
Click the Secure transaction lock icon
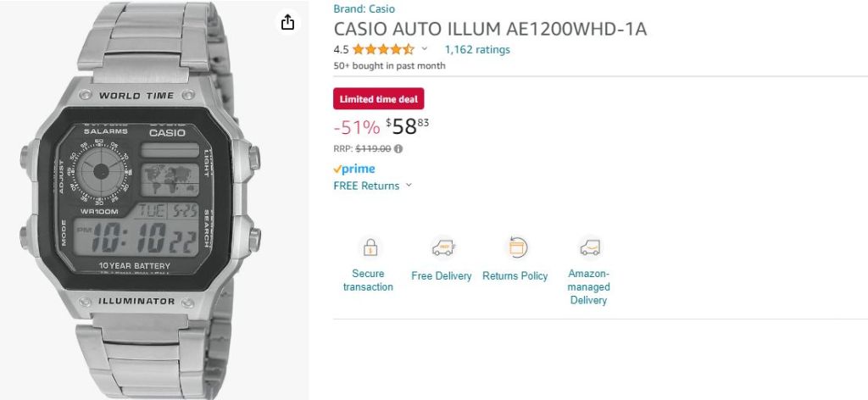click(x=369, y=247)
